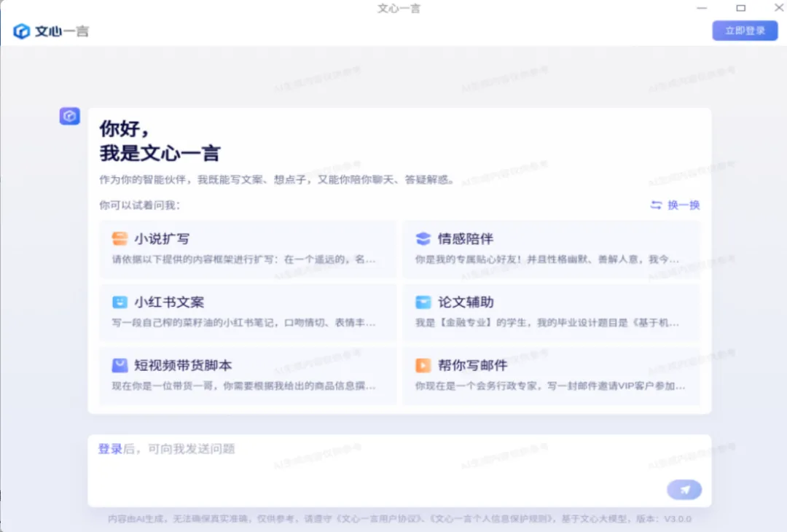Click the 立即登录 button
The height and width of the screenshot is (532, 787).
pyautogui.click(x=745, y=31)
